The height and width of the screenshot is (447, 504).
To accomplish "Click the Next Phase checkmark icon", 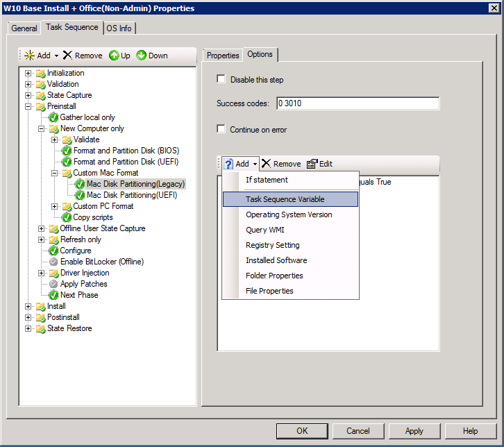I will pyautogui.click(x=53, y=295).
